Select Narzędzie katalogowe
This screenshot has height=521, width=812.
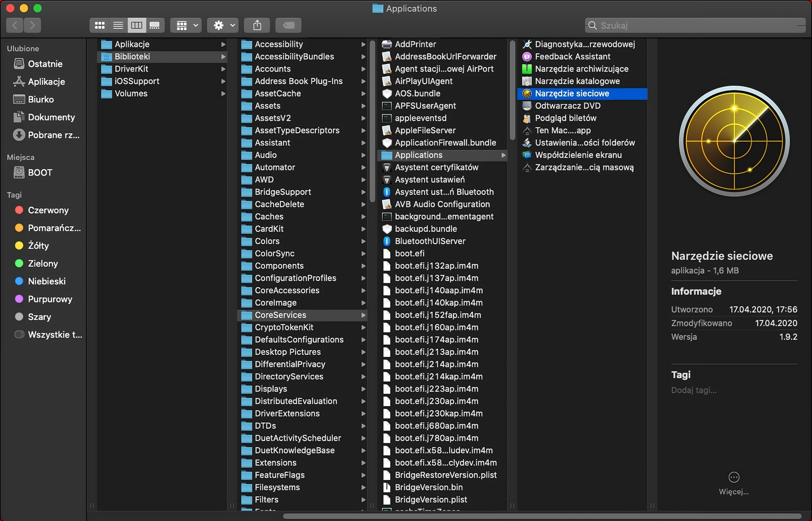coord(577,81)
